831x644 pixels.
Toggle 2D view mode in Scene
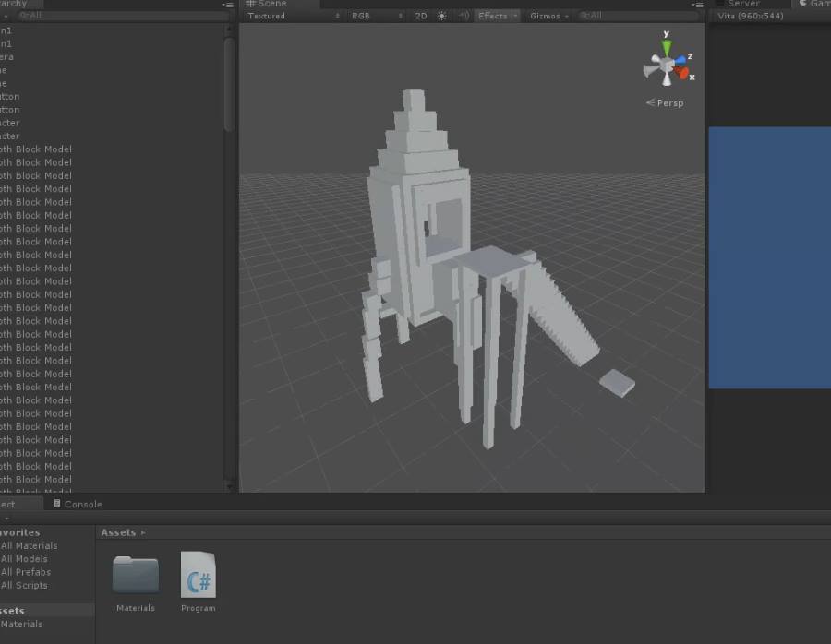pyautogui.click(x=421, y=16)
